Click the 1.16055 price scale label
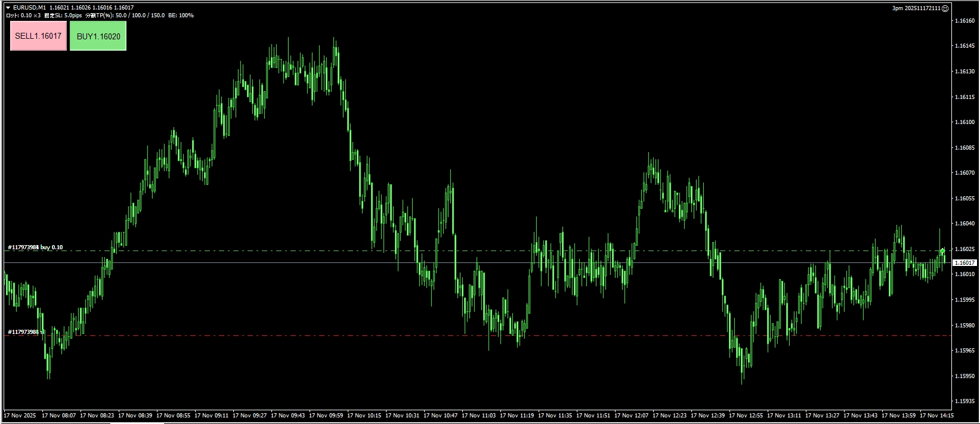The height and width of the screenshot is (424, 980). 965,198
